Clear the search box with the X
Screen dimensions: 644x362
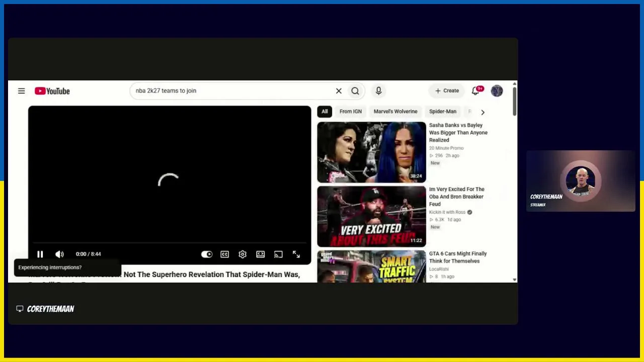pos(339,91)
